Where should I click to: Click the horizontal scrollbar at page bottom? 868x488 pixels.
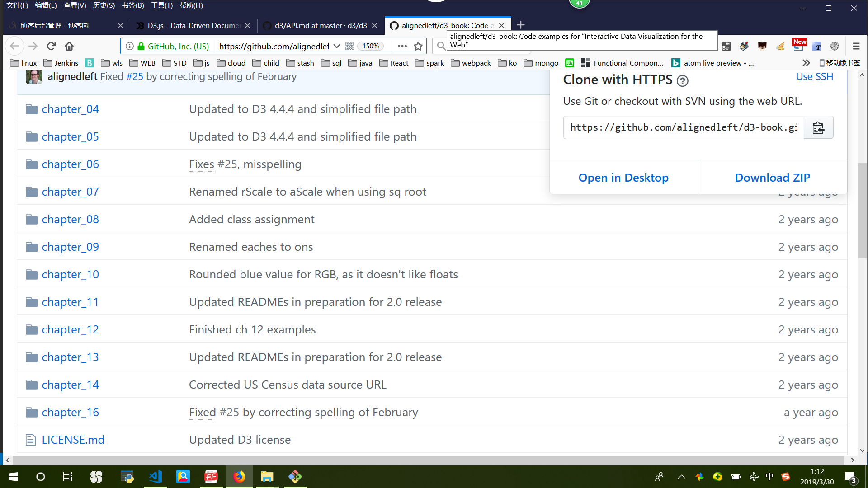(x=428, y=460)
